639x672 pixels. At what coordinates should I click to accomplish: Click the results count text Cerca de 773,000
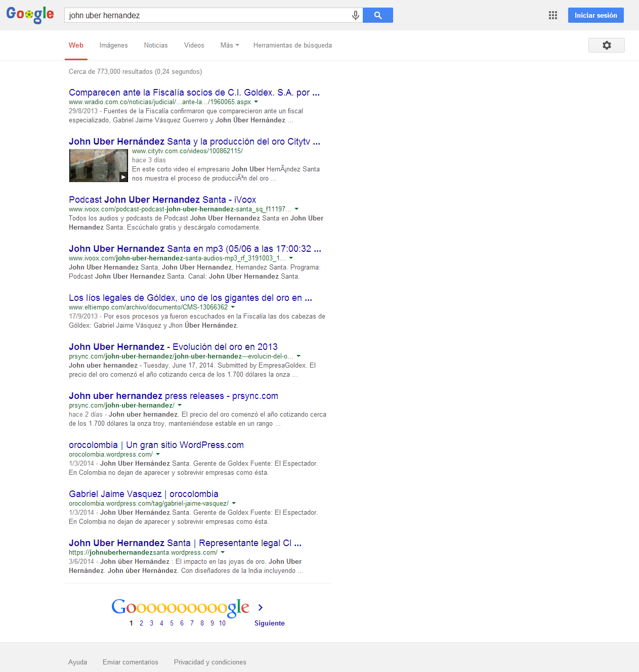(136, 71)
